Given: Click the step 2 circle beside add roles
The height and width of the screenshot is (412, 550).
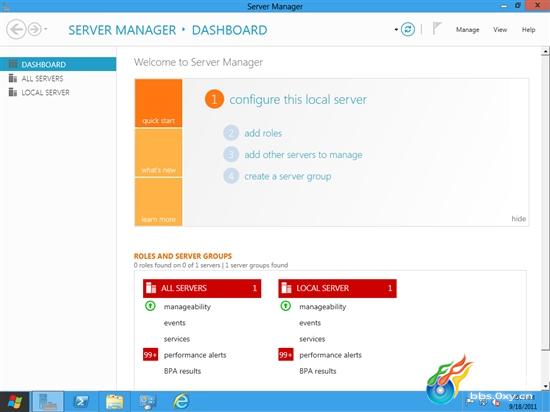Looking at the screenshot, I should coord(231,133).
